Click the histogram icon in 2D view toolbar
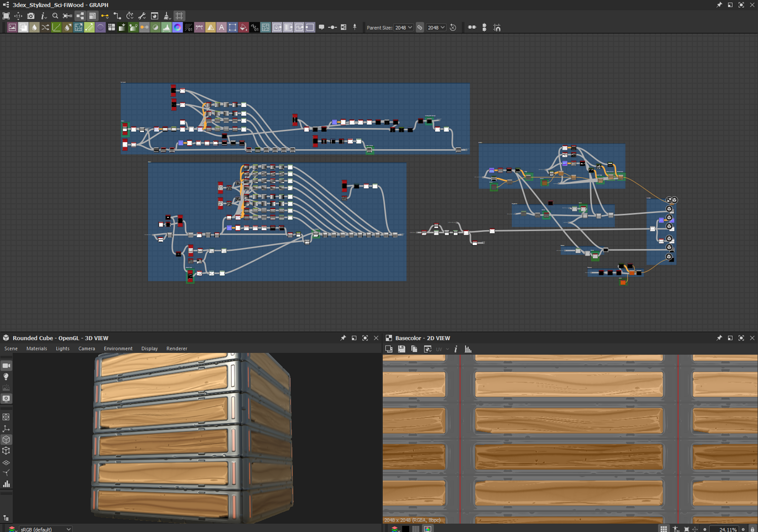 [468, 349]
